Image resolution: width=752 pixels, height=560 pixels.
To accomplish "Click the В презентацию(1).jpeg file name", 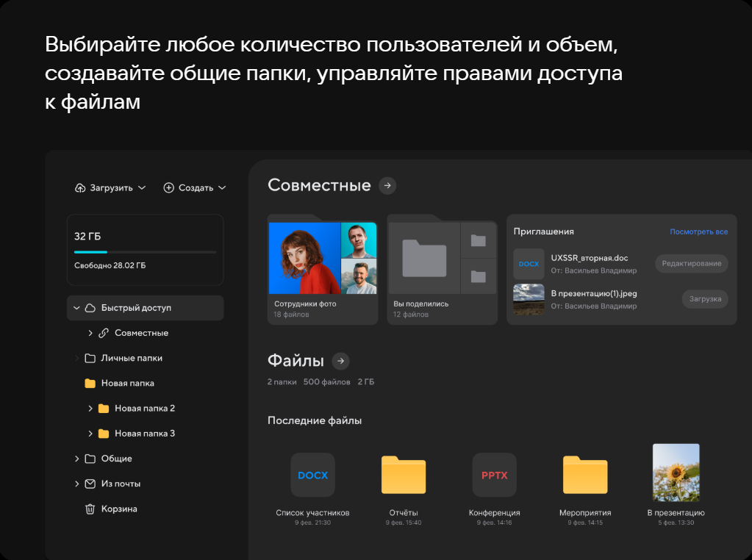I will (x=594, y=293).
